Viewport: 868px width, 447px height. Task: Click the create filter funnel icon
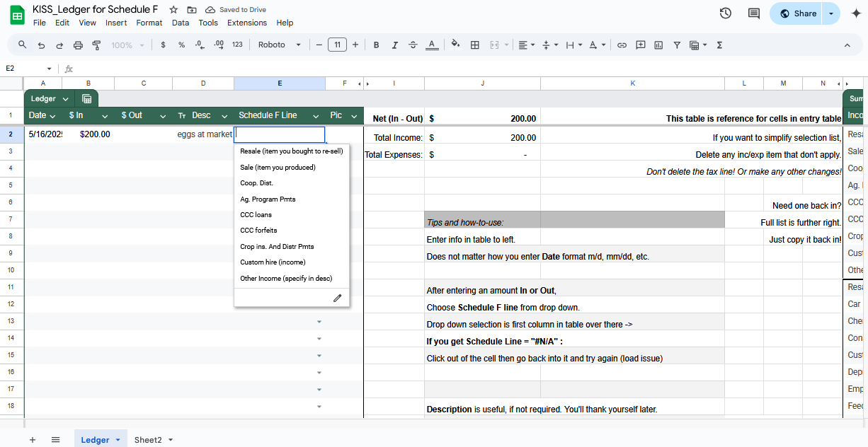coord(677,45)
